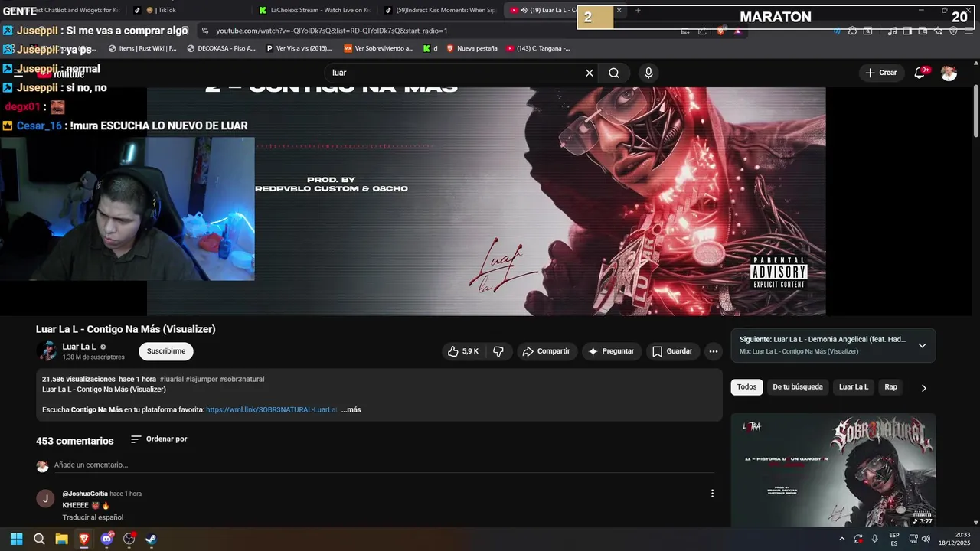The height and width of the screenshot is (551, 980).
Task: Clear the YouTube search box text
Action: pos(590,73)
